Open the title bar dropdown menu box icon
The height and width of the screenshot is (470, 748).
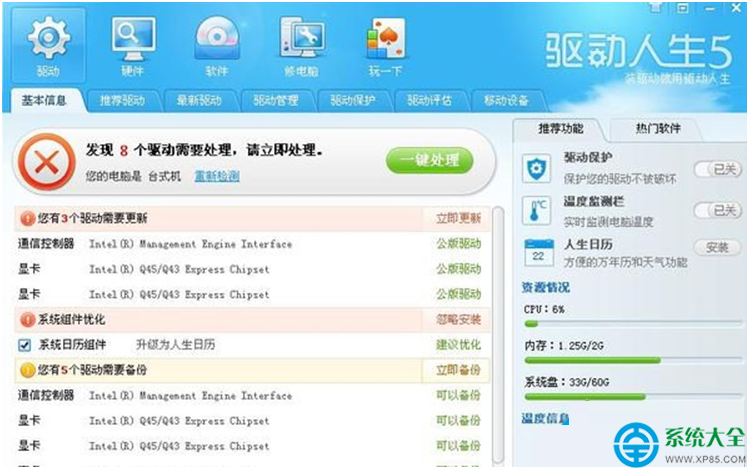coord(683,8)
